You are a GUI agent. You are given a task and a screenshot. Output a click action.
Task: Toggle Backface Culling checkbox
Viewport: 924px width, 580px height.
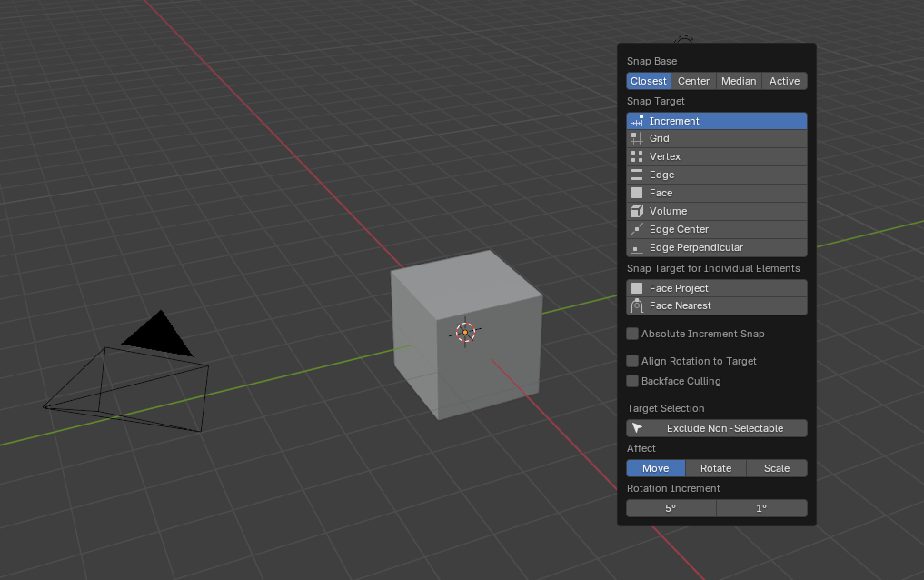tap(632, 381)
